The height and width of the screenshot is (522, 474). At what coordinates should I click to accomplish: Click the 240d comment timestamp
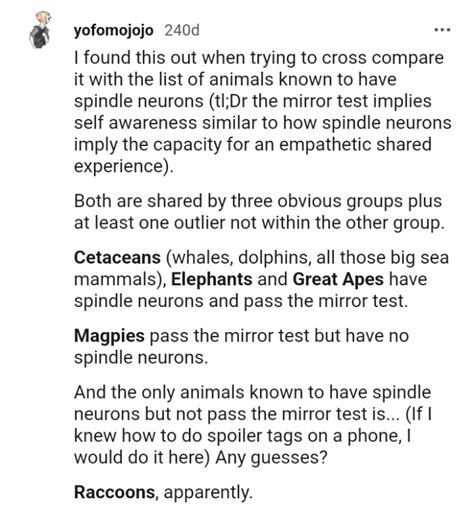[182, 30]
